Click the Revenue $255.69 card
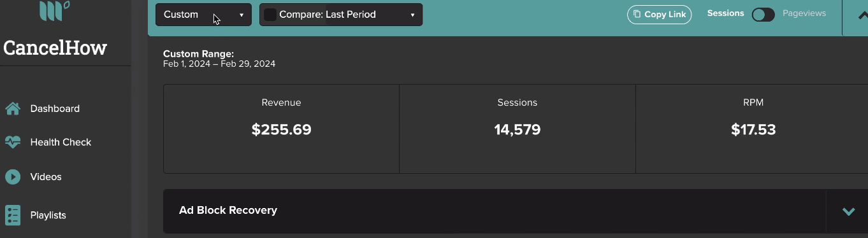Screen dimensions: 868x238 point(281,129)
